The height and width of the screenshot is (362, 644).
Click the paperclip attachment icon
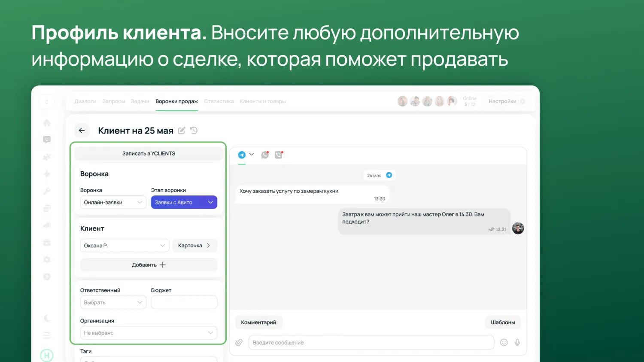point(239,342)
